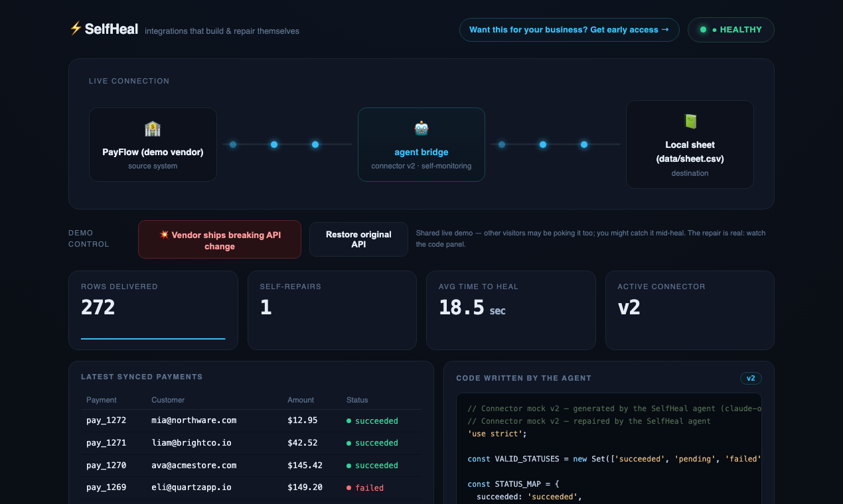Screen dimensions: 843x504
Task: Click the Self-Repairs stat card
Action: [332, 310]
